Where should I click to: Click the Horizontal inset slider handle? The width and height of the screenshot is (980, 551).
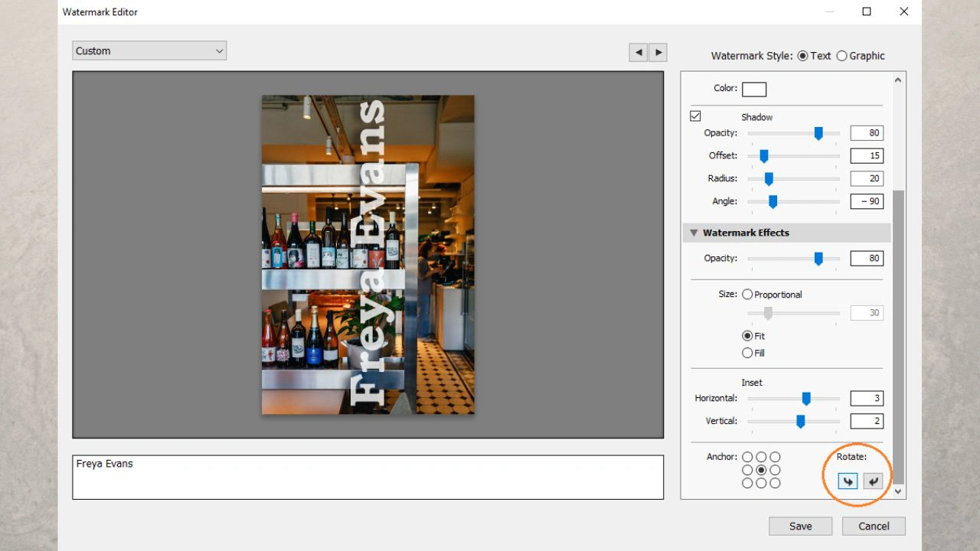(806, 399)
